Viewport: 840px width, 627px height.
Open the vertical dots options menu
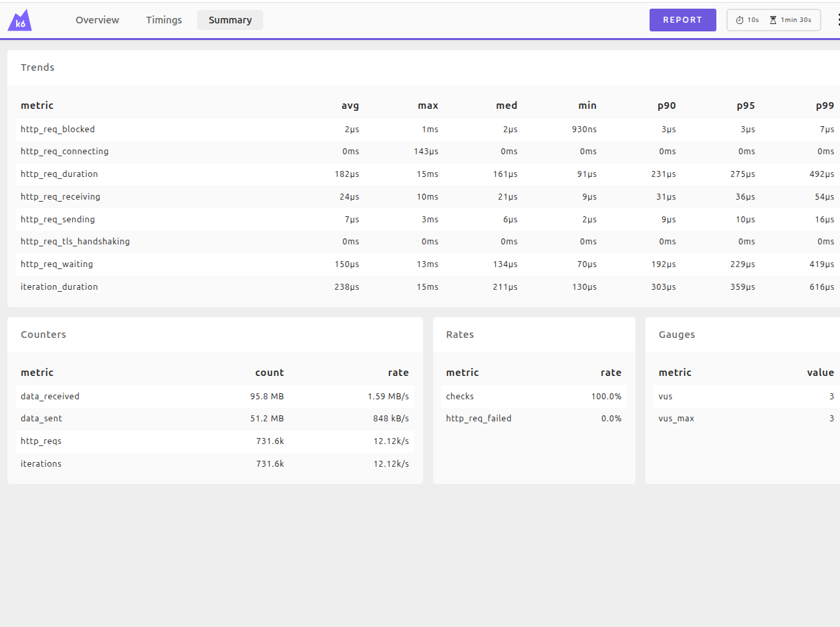click(838, 20)
